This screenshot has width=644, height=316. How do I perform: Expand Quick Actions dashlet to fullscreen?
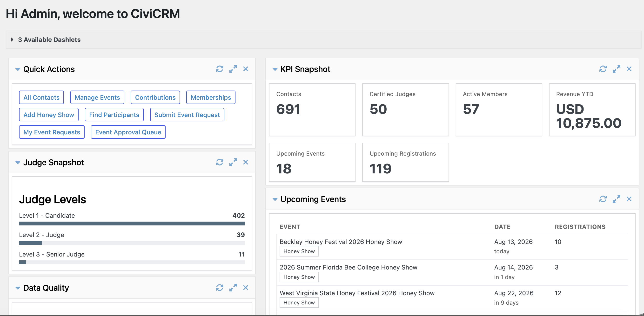click(x=233, y=69)
